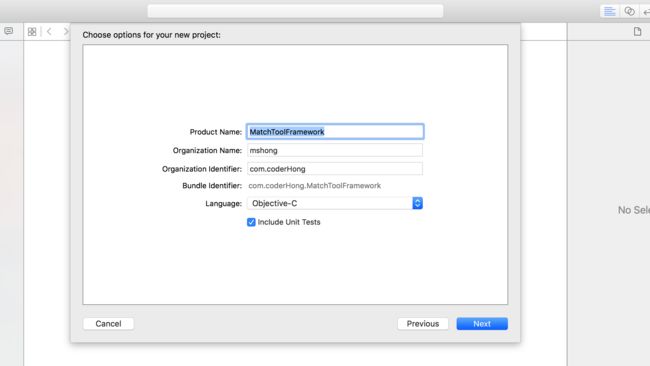The image size is (650, 366).
Task: Click into the Organization Name field
Action: click(x=335, y=150)
